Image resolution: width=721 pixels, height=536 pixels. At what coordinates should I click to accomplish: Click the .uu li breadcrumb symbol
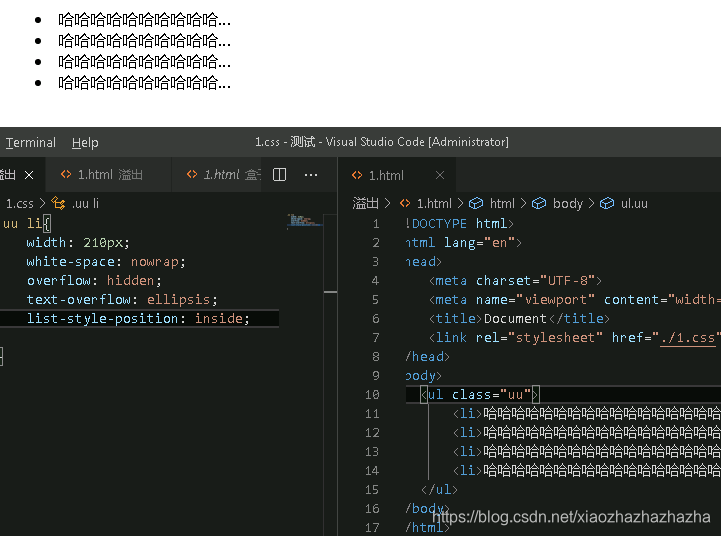(x=85, y=204)
